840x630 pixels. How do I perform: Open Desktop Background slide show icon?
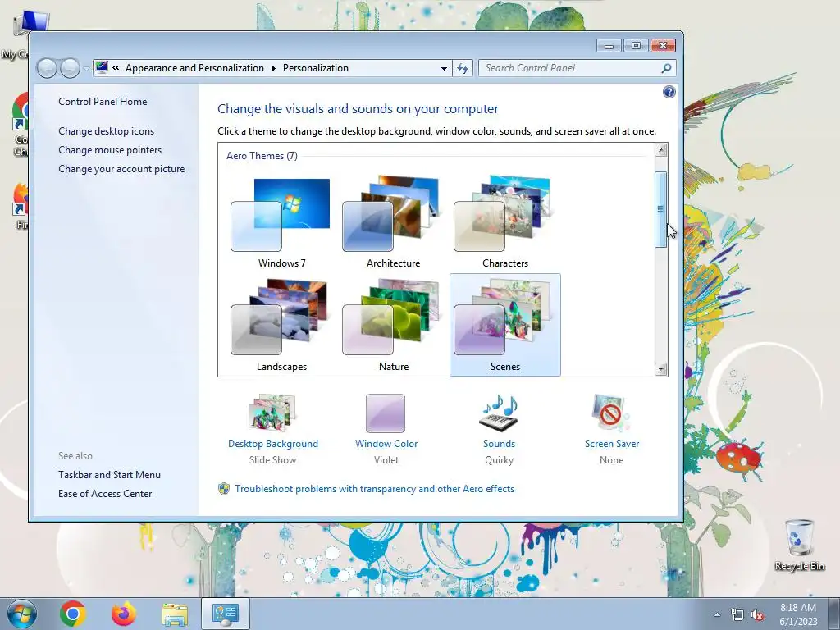(x=272, y=413)
